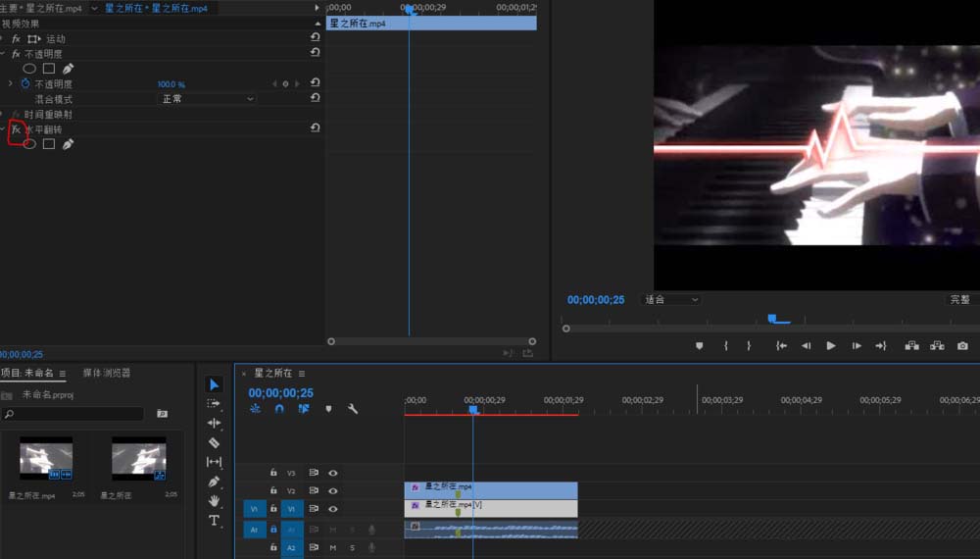
Task: Add marker in timeline panel
Action: 328,409
